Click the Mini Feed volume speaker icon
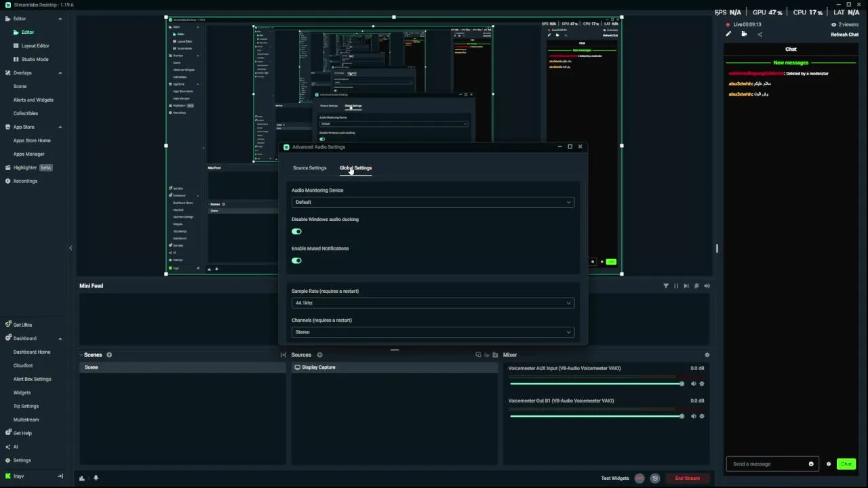The image size is (868, 488). 707,286
